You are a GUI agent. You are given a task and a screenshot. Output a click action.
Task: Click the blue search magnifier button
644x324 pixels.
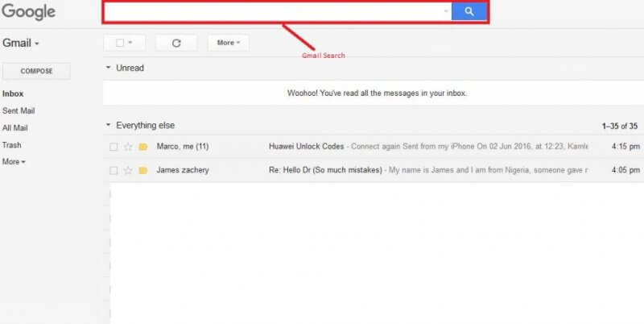tap(469, 11)
